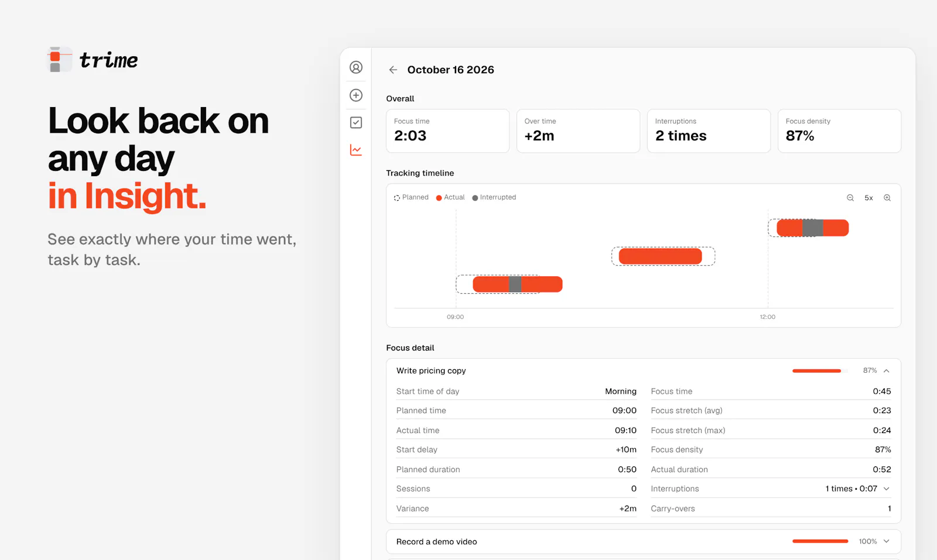
Task: Click the Variance +2m value
Action: [x=628, y=509]
